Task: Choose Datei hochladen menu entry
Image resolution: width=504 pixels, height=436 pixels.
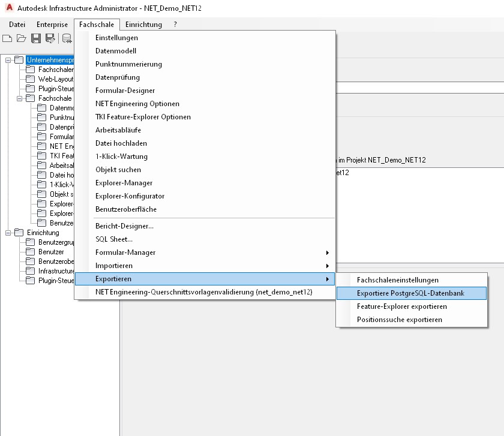Action: (205, 143)
